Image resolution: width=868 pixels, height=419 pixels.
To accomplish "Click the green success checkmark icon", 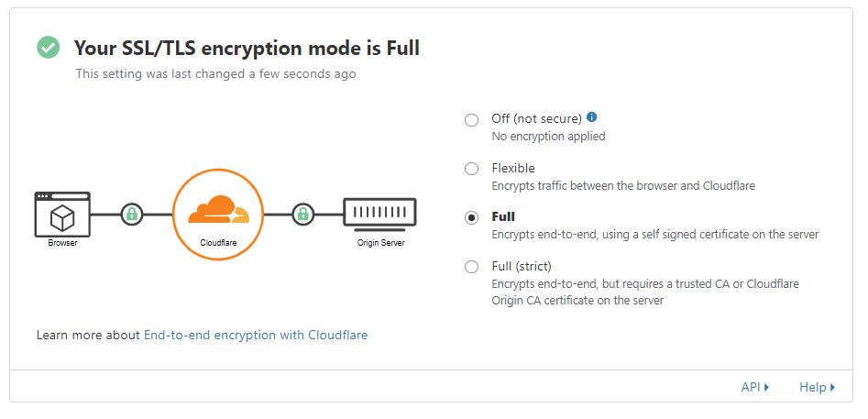I will [x=48, y=48].
